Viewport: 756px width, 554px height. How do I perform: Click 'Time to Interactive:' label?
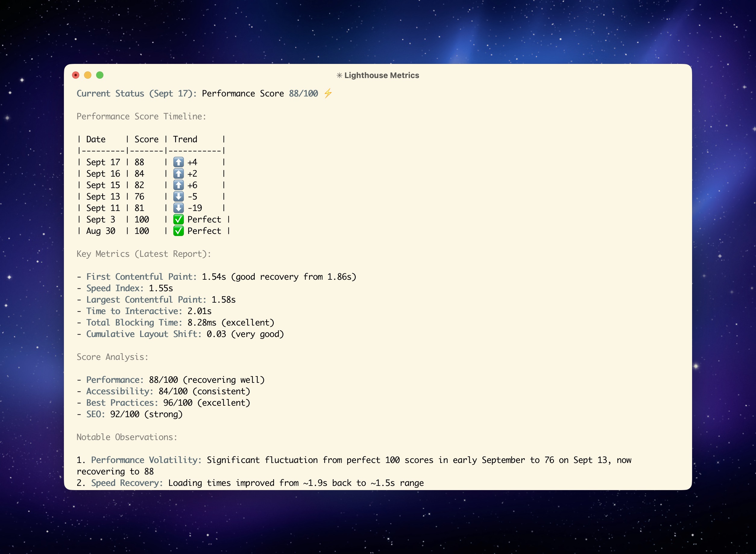tap(134, 311)
